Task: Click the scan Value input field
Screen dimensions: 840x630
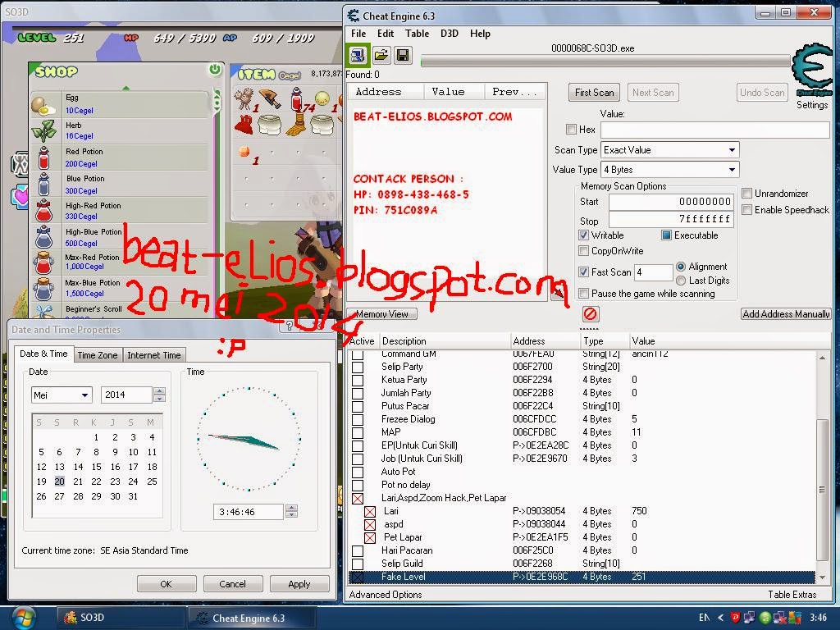Action: coord(714,130)
